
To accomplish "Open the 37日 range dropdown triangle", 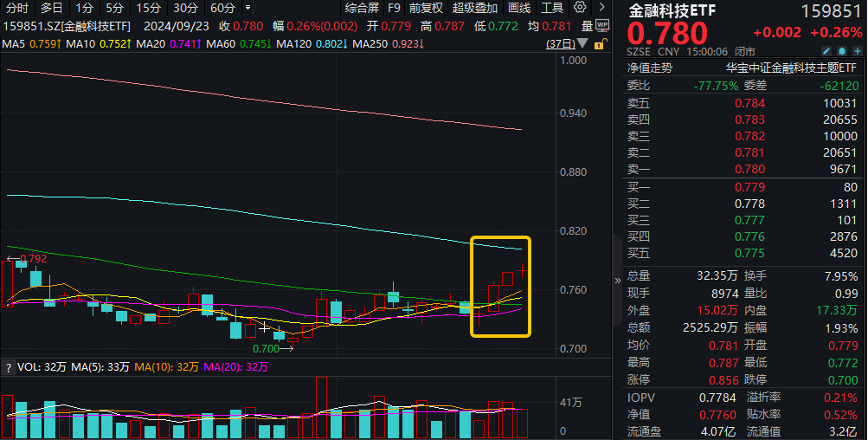I will (x=582, y=44).
